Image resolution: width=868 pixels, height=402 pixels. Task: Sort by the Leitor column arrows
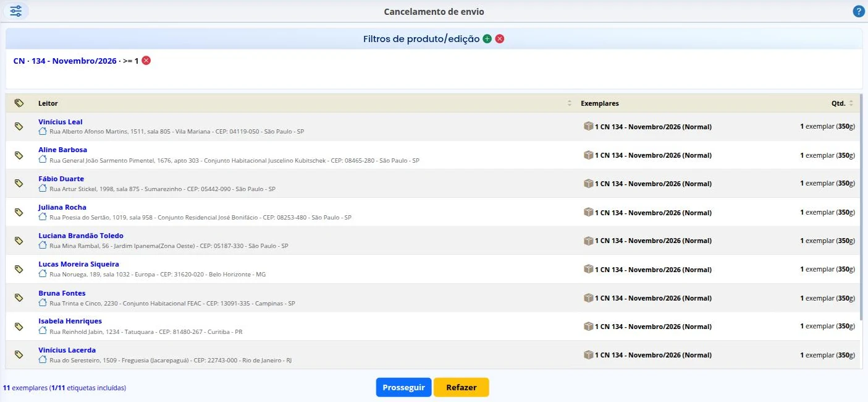(x=570, y=103)
